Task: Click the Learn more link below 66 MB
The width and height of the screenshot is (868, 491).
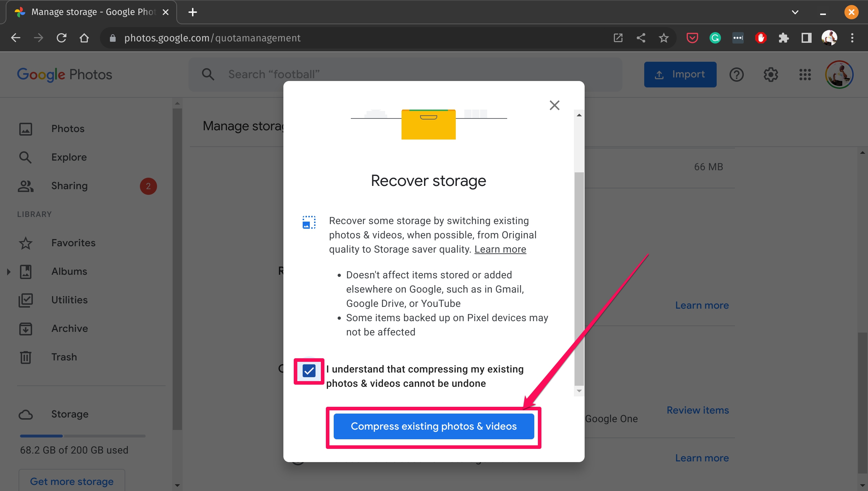Action: point(702,305)
